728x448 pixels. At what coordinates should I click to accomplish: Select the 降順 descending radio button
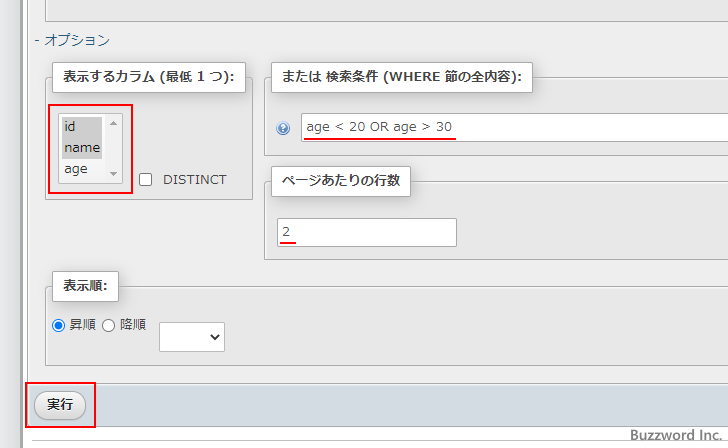pos(109,325)
